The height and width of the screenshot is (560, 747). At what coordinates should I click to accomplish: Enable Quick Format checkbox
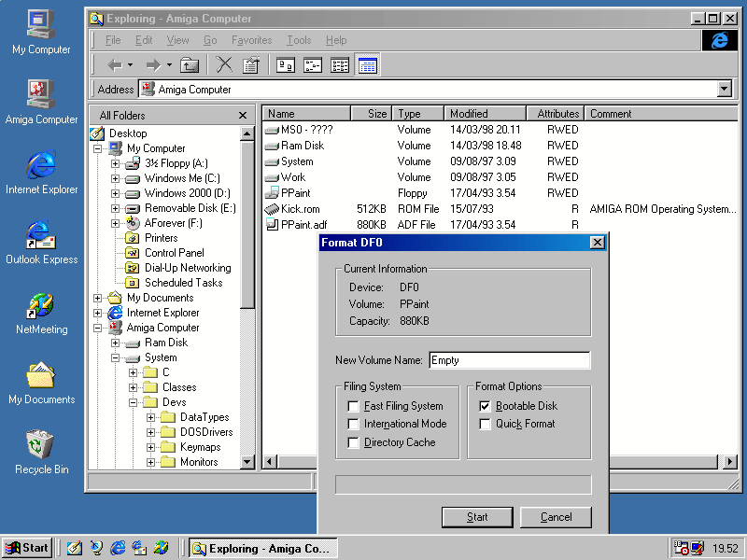pos(485,424)
